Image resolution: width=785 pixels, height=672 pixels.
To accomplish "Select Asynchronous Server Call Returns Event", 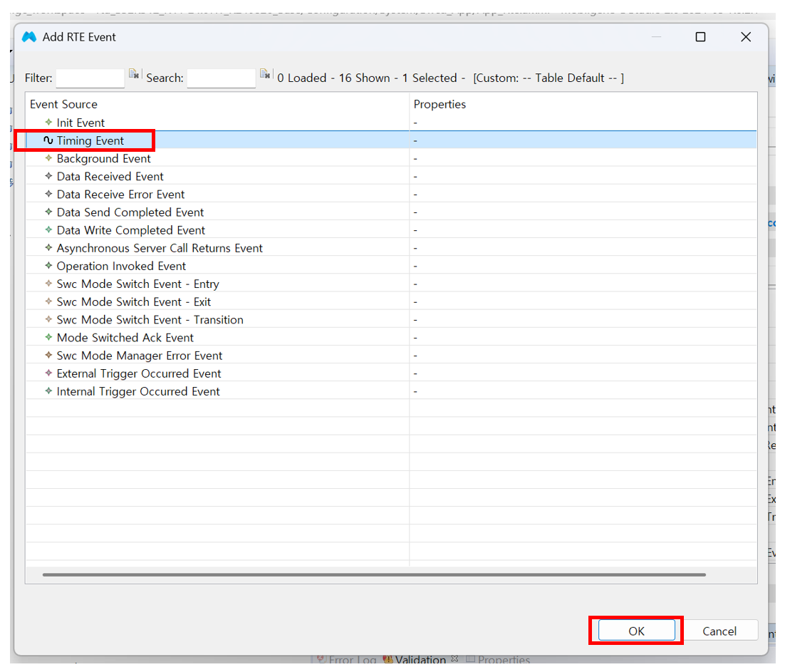I will coord(160,248).
